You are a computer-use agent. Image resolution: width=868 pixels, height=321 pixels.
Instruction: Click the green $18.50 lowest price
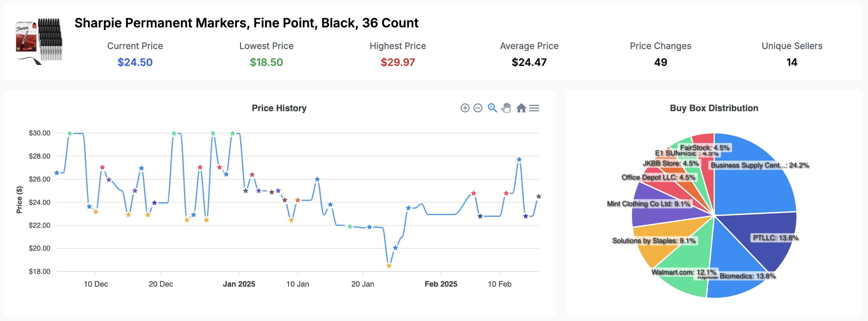[x=266, y=62]
